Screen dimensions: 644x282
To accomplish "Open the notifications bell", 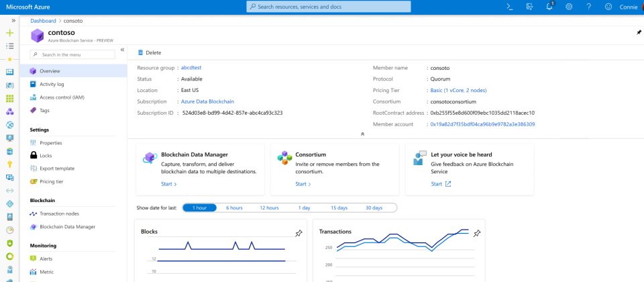I will [549, 7].
